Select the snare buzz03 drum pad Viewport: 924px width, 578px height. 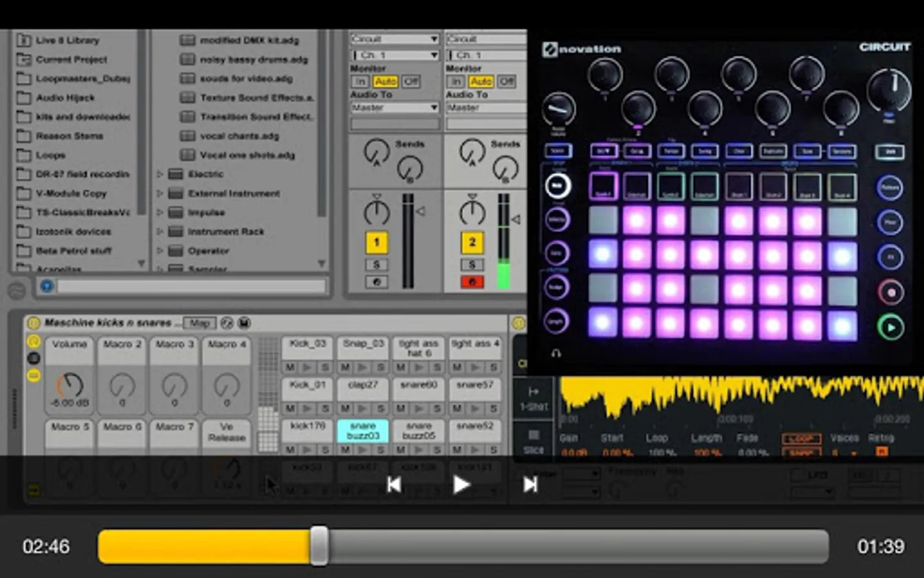pos(363,430)
